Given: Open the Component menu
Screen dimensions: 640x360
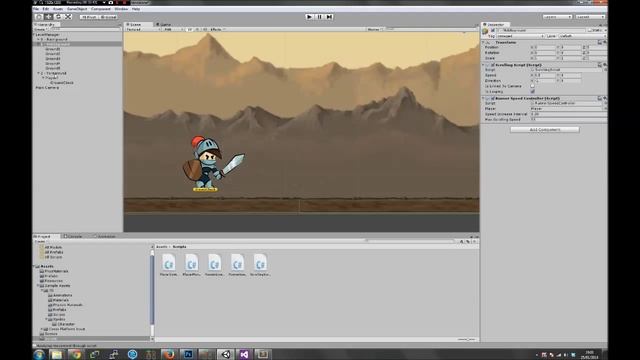Looking at the screenshot, I should pyautogui.click(x=101, y=9).
